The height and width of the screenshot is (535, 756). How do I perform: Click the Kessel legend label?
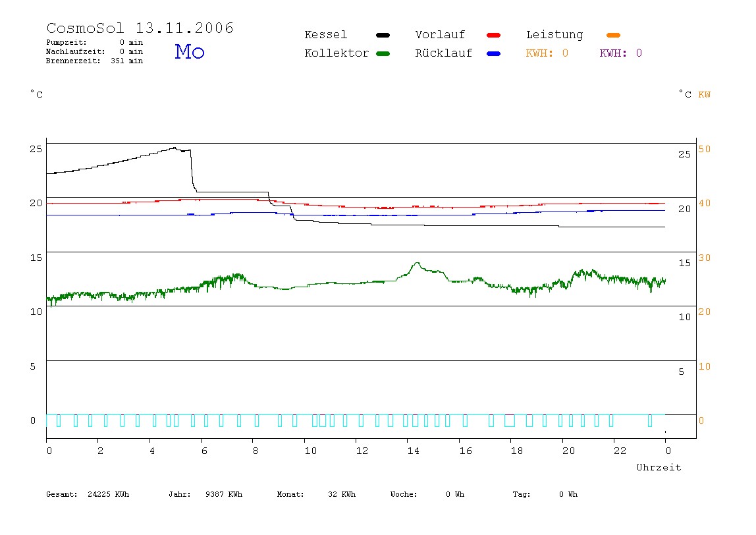click(x=326, y=35)
